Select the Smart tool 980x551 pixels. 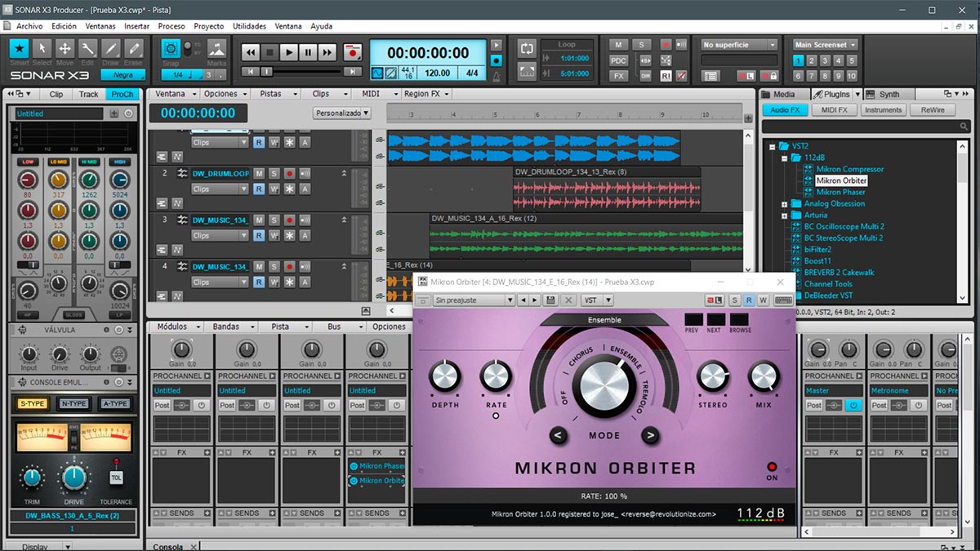point(19,48)
